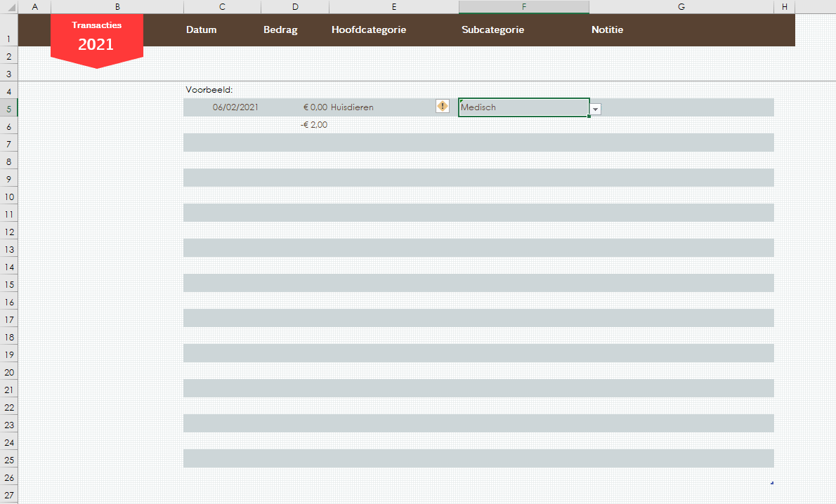Select row 15 header

(x=9, y=284)
